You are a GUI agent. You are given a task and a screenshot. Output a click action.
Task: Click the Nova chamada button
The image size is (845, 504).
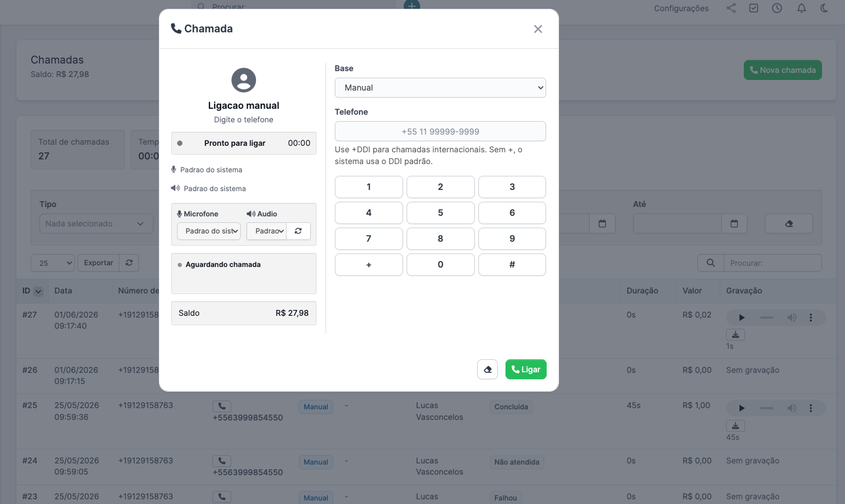783,70
